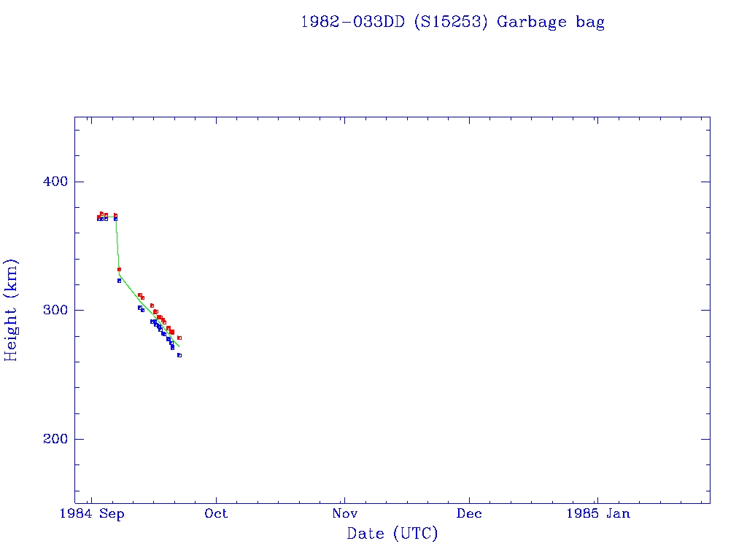The width and height of the screenshot is (747, 560).
Task: Click the plot title '1982-033DD (S15253) Garbage bag'
Action: pyautogui.click(x=452, y=22)
